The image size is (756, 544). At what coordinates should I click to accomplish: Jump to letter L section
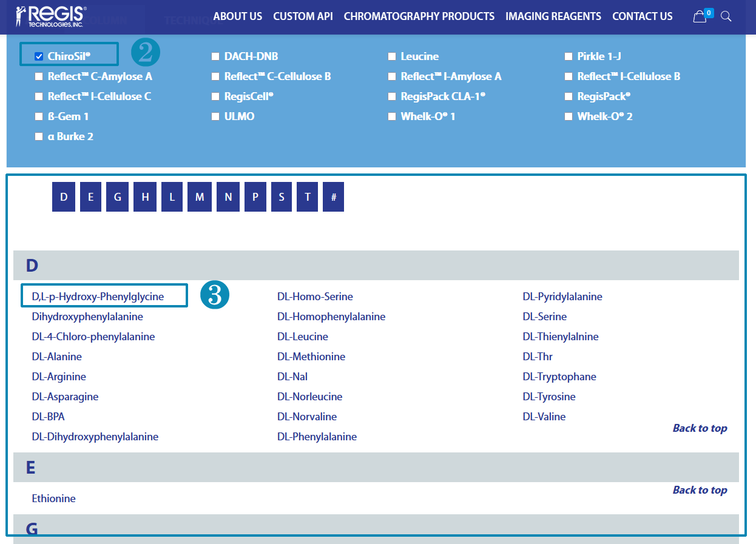(x=172, y=197)
